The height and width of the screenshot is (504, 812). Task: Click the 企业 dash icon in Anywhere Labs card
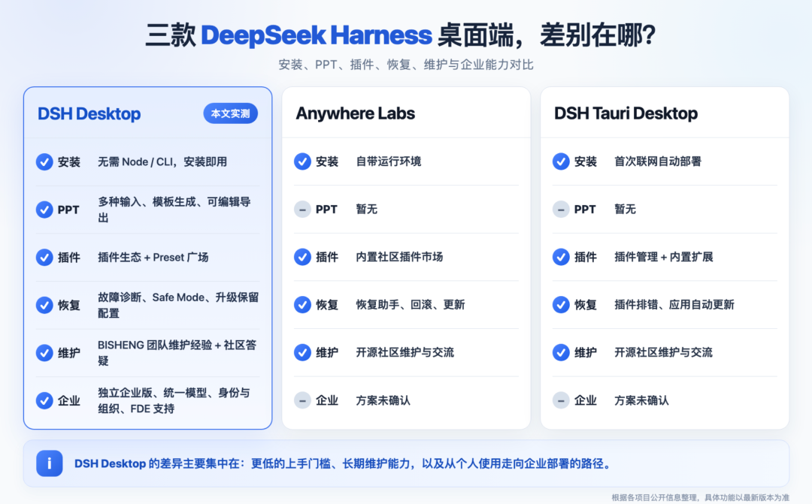coord(302,400)
